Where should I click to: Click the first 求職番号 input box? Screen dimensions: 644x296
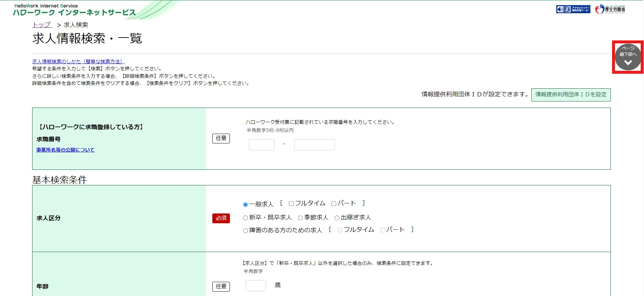tap(261, 144)
